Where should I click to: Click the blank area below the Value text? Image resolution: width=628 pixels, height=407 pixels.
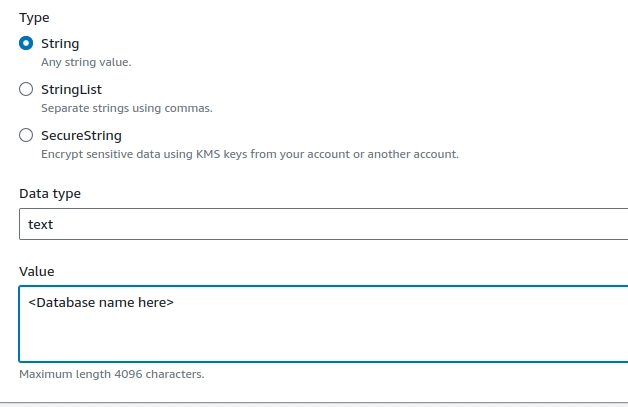[x=324, y=336]
